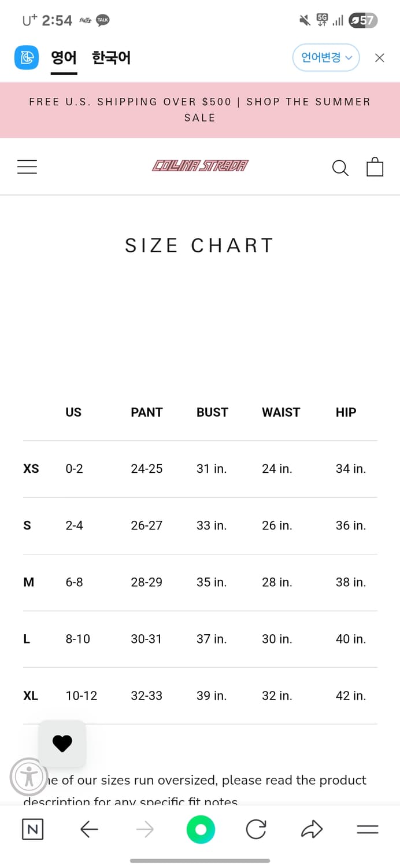
Task: Open the shopping bag cart
Action: [x=375, y=167]
